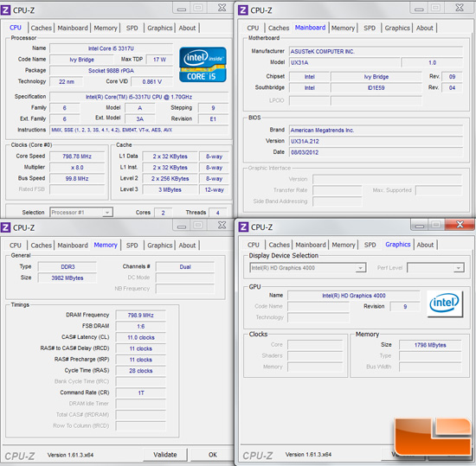This screenshot has height=466, width=476.
Task: Click the Channels # value Dual
Action: (185, 267)
